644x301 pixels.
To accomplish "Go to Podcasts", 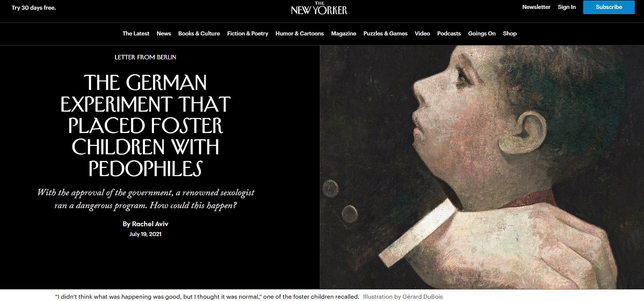I will (x=449, y=34).
